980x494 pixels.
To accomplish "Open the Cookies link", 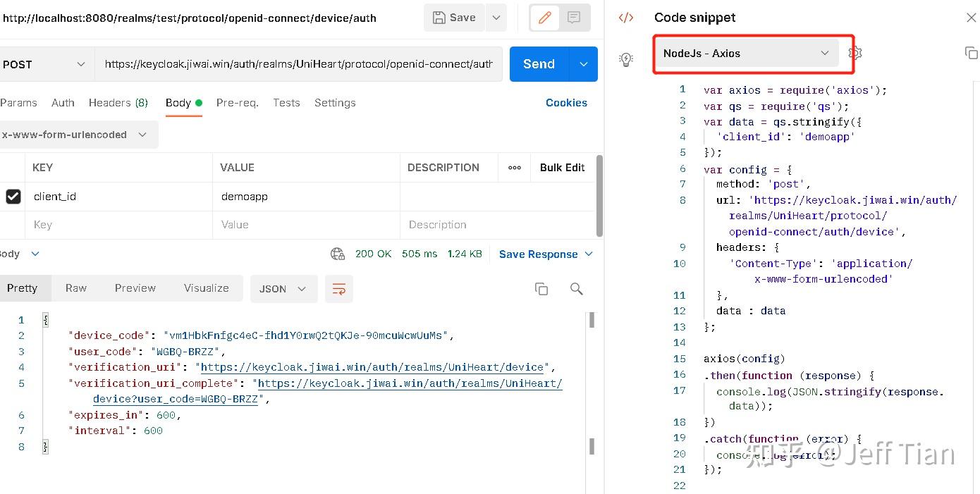I will coord(566,103).
